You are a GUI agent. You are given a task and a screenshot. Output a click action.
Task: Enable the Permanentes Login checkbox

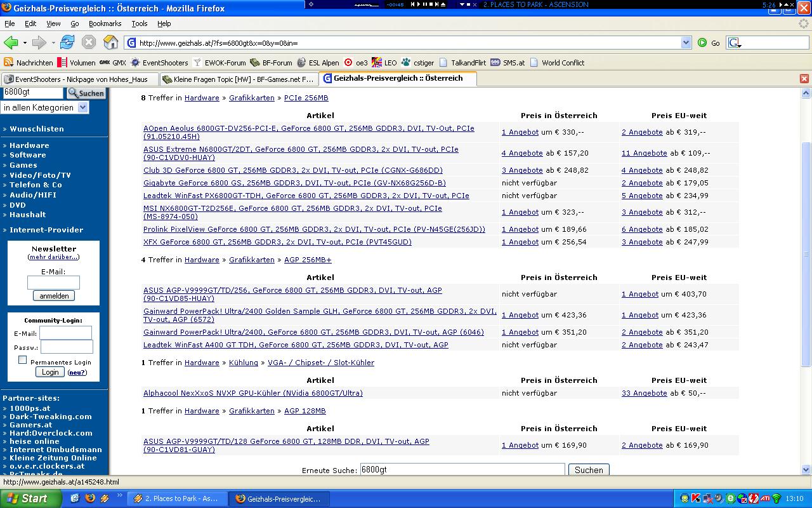tap(22, 359)
